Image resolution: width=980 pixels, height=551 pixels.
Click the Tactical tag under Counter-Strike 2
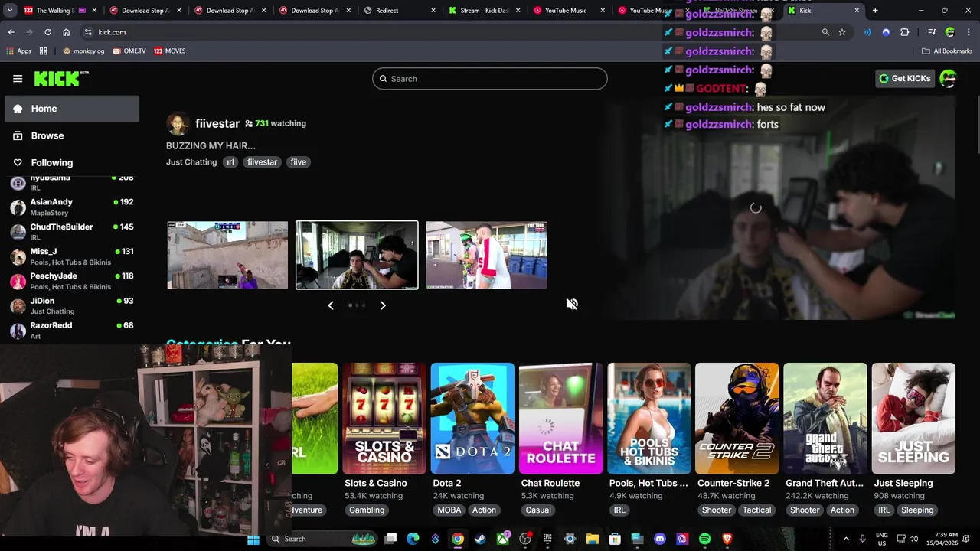click(756, 510)
